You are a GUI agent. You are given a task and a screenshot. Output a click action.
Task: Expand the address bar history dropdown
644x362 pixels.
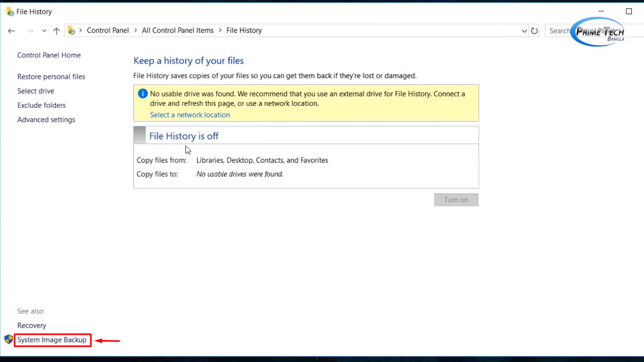click(524, 31)
